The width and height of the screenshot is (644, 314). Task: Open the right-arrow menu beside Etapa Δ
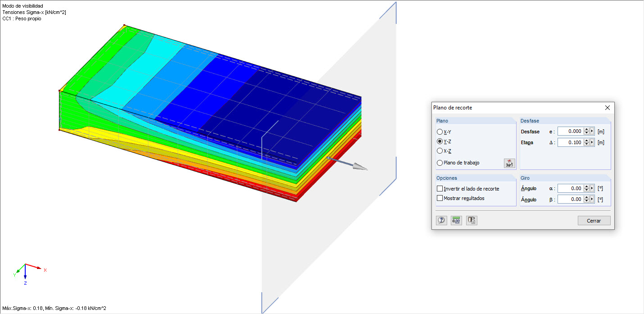pyautogui.click(x=592, y=142)
